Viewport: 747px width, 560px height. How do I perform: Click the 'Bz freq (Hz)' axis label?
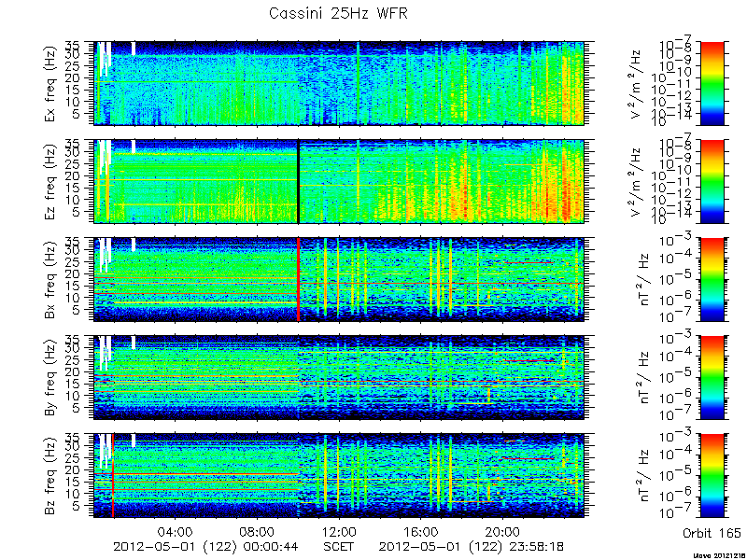[50, 476]
